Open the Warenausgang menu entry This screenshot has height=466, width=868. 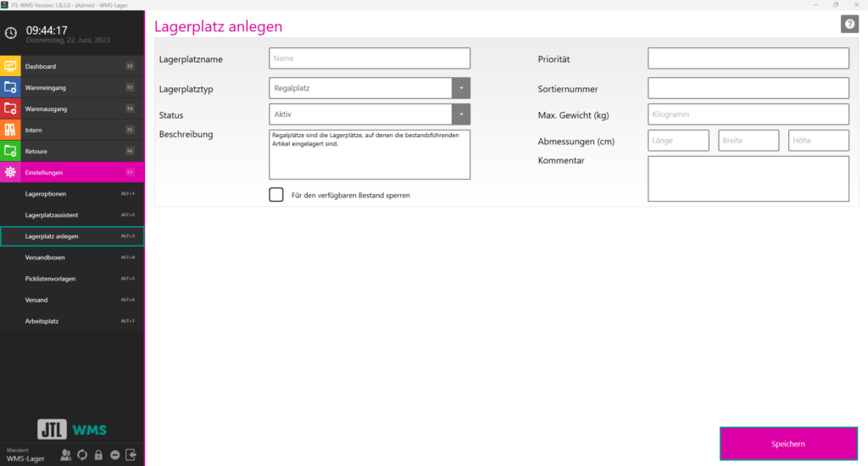pos(72,108)
